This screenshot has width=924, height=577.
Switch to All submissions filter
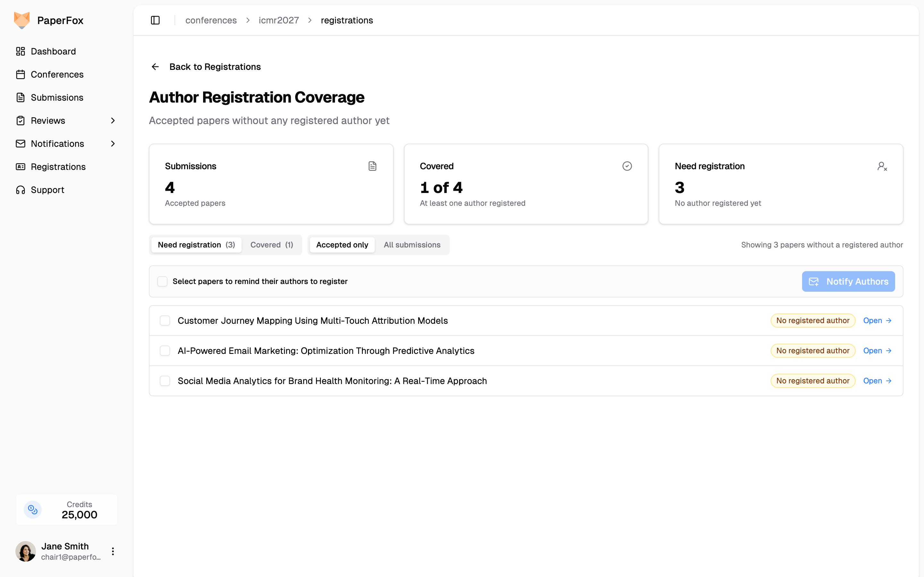click(412, 245)
